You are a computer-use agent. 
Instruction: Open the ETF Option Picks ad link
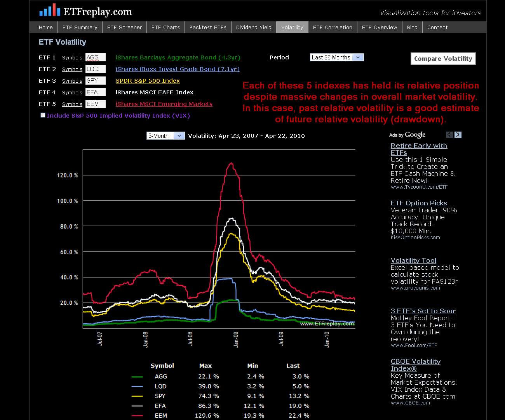pyautogui.click(x=419, y=203)
